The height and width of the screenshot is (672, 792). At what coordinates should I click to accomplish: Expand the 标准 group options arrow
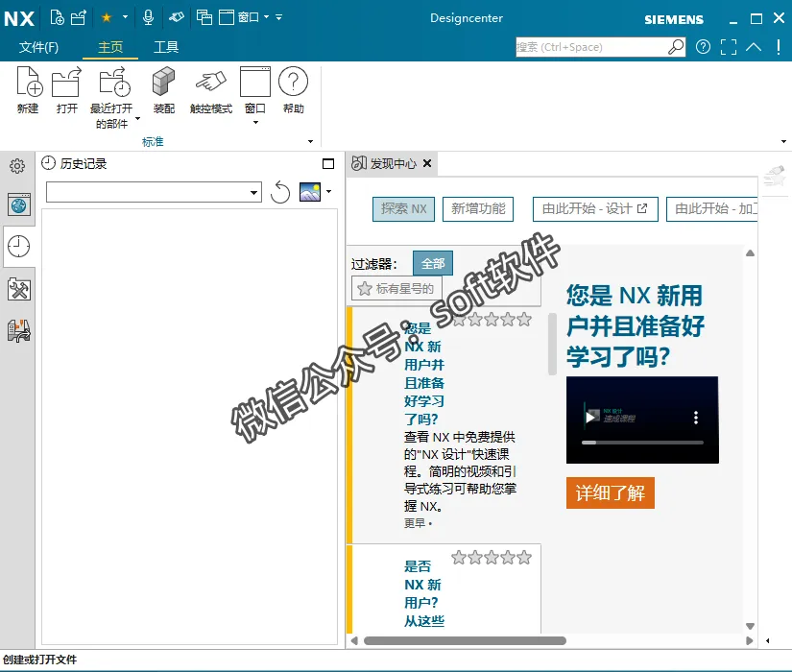310,141
